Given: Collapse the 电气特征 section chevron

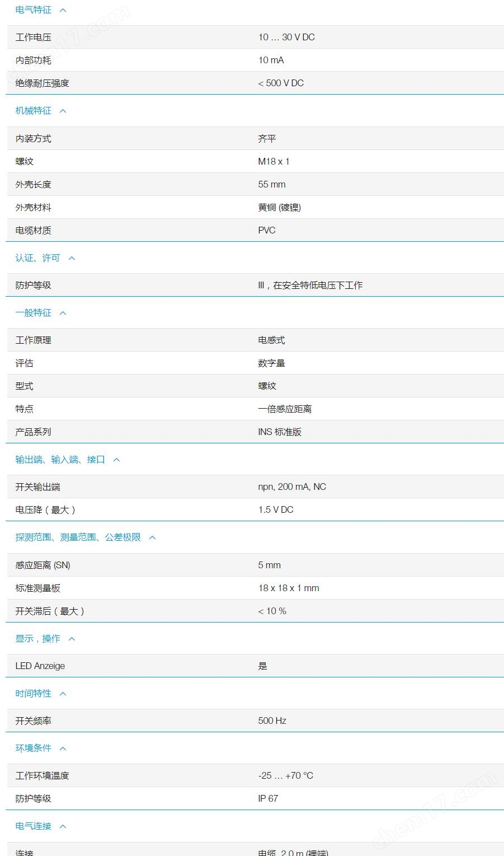Looking at the screenshot, I should point(63,10).
